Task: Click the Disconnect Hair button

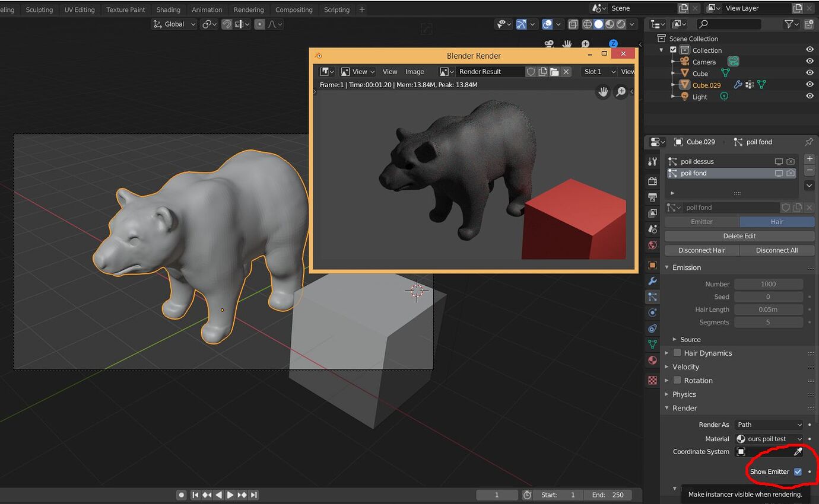Action: coord(701,250)
